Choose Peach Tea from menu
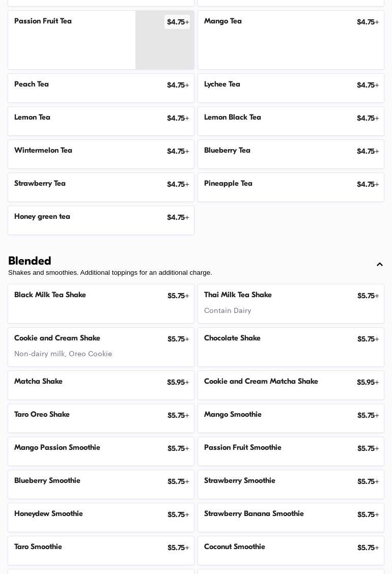This screenshot has width=392, height=574. click(101, 88)
